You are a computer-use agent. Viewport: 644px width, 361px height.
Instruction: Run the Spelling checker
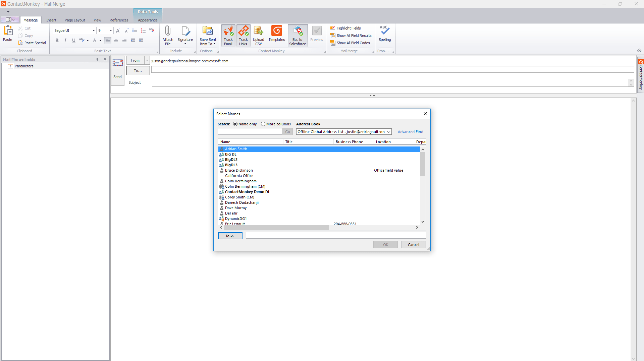pyautogui.click(x=384, y=35)
